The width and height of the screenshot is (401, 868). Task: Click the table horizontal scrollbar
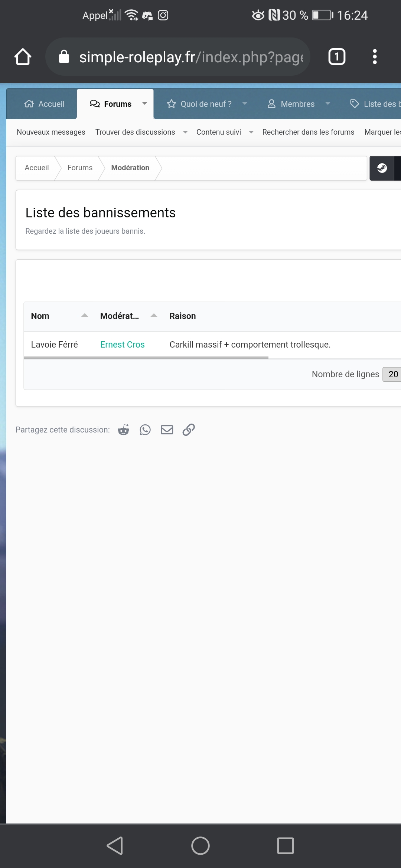point(146,358)
